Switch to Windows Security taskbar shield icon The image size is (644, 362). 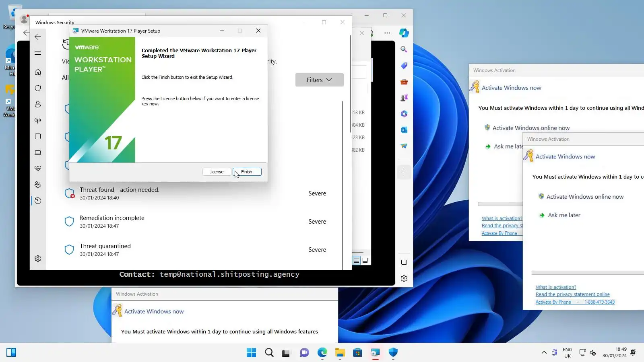click(x=393, y=353)
